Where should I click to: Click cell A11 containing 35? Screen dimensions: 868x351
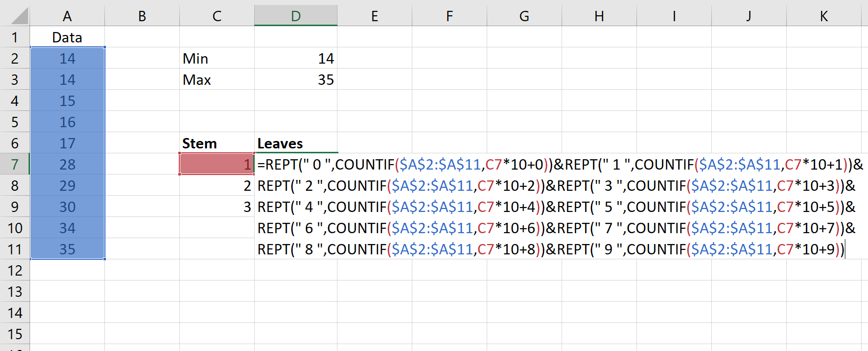pyautogui.click(x=67, y=249)
